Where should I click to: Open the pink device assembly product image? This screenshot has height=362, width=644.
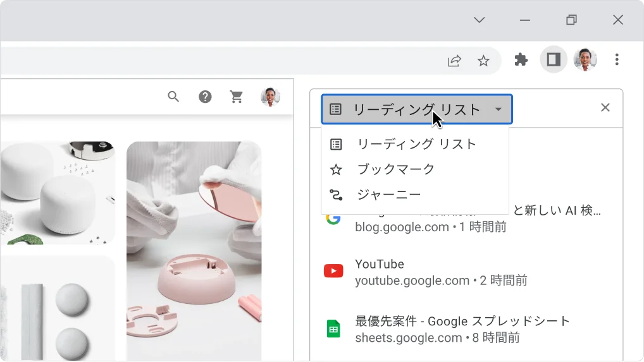pyautogui.click(x=194, y=251)
